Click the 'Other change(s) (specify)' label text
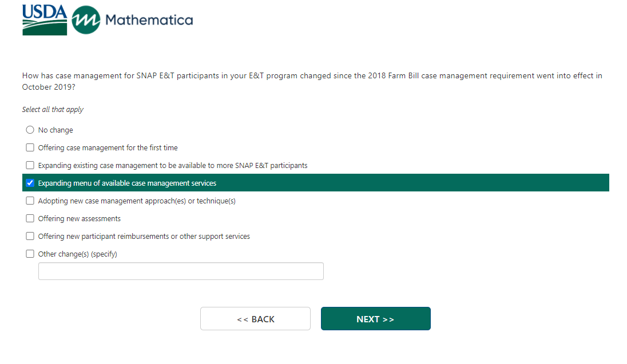 77,254
